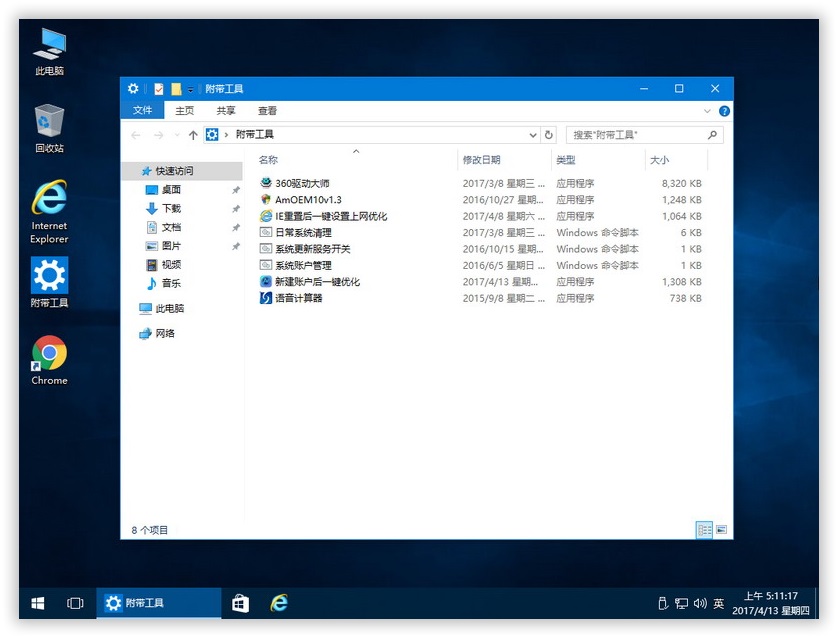Open the 文件 menu tab

(142, 110)
